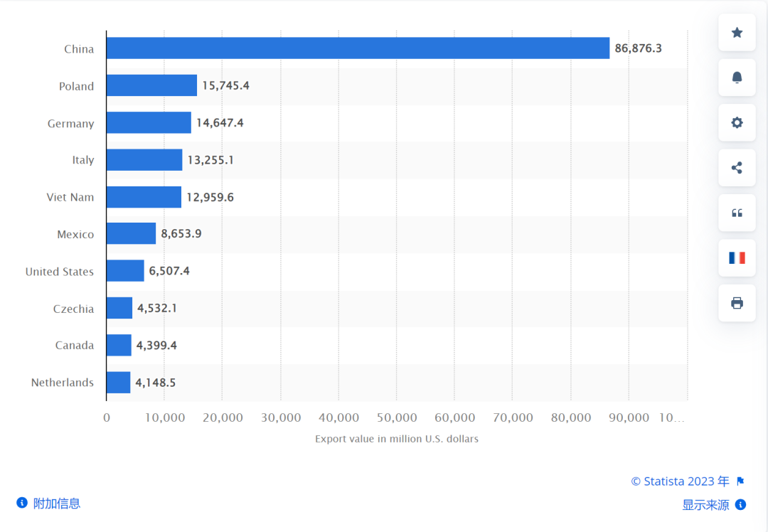Click the Czechia axis label
Screen dimensions: 768x532
tap(73, 309)
